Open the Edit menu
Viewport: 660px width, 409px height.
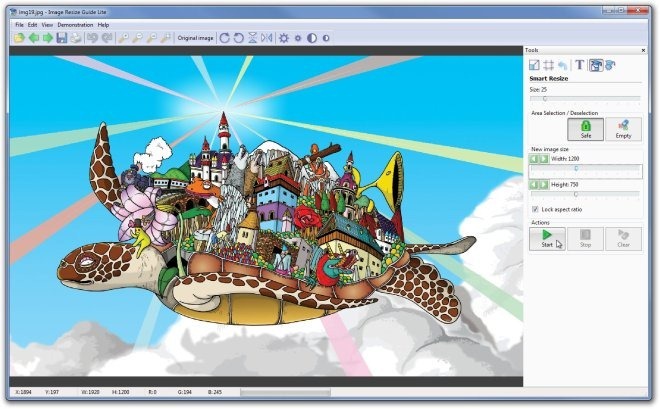coord(32,25)
